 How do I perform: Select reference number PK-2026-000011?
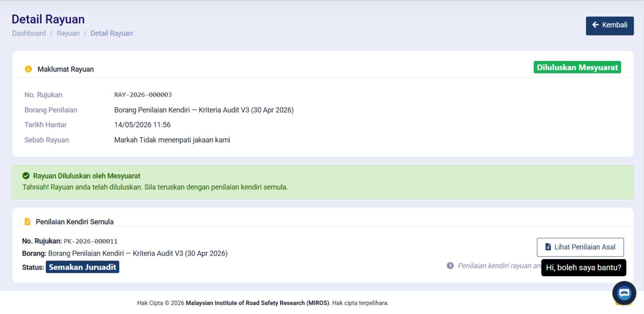[x=91, y=241]
